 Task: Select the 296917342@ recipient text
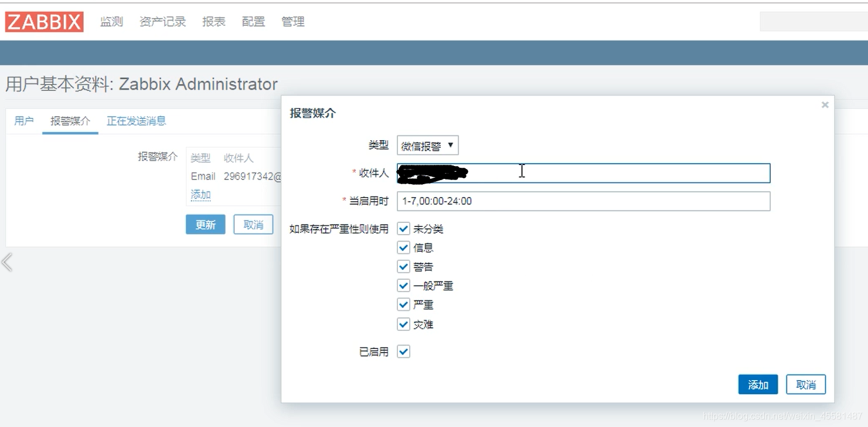(252, 176)
